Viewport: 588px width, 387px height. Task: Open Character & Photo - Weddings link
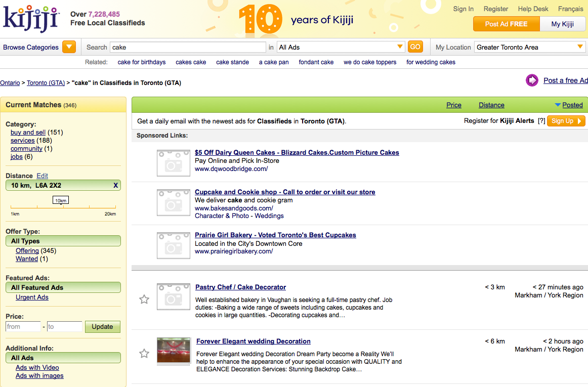(239, 216)
